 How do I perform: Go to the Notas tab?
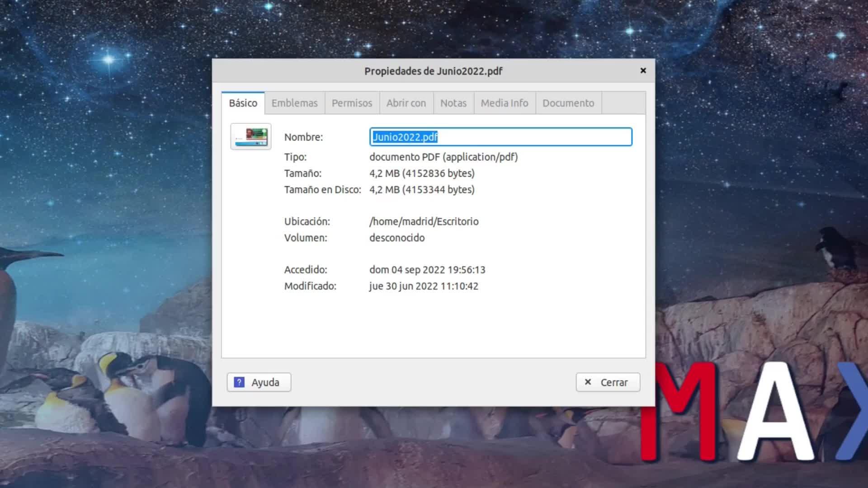453,103
